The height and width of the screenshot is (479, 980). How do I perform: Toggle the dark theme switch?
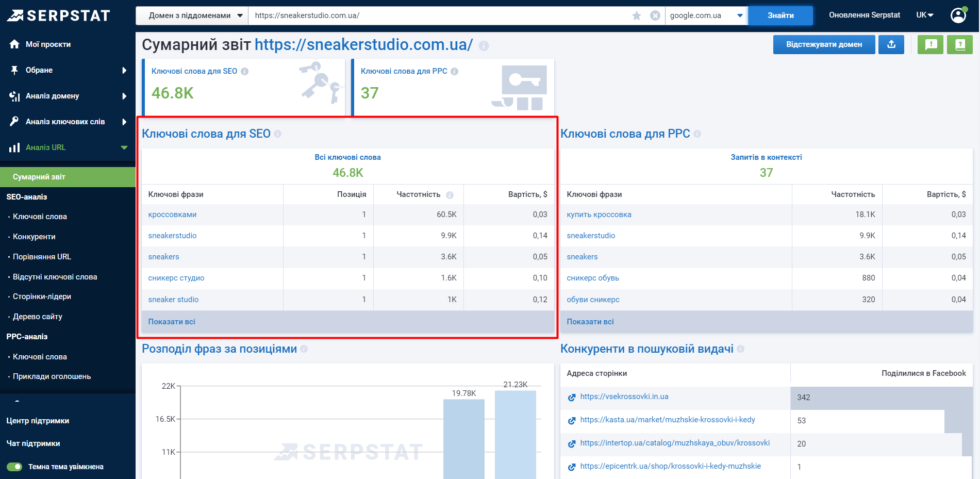(14, 467)
